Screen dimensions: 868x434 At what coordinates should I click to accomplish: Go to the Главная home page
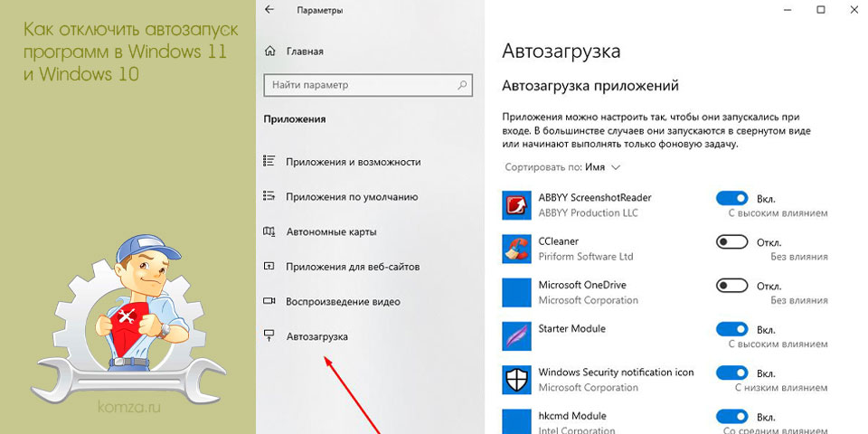click(305, 52)
